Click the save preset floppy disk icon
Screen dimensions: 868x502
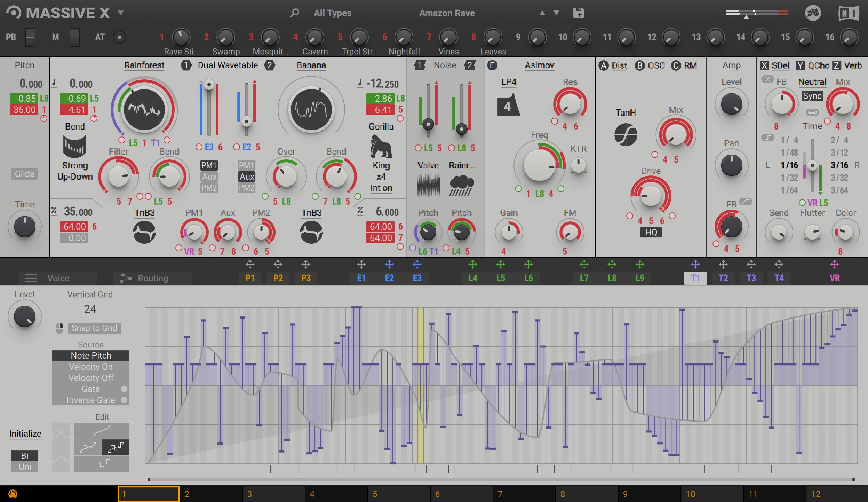(578, 13)
